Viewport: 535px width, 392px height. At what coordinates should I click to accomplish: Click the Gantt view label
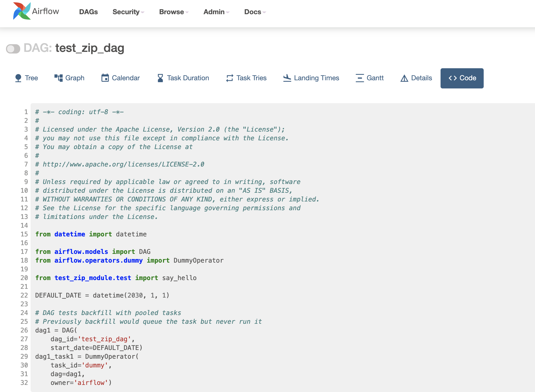click(375, 78)
